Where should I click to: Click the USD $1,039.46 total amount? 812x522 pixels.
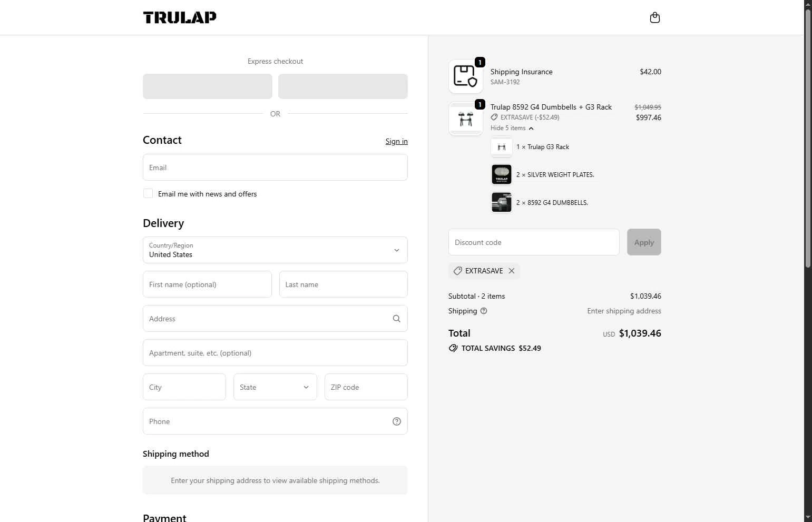[x=632, y=333]
